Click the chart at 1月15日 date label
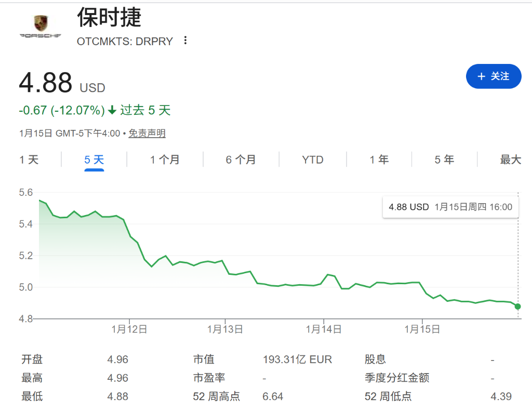Image resolution: width=532 pixels, height=412 pixels. (422, 328)
